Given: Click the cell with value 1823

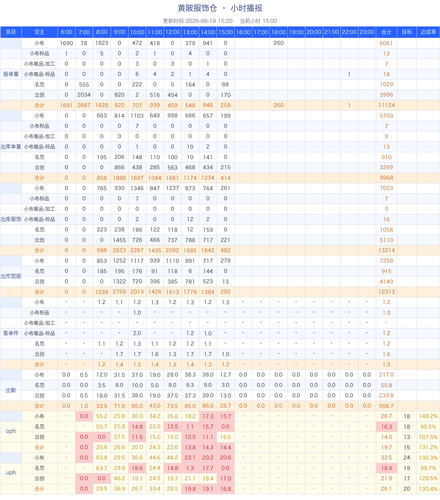Looking at the screenshot, I should 102,43.
